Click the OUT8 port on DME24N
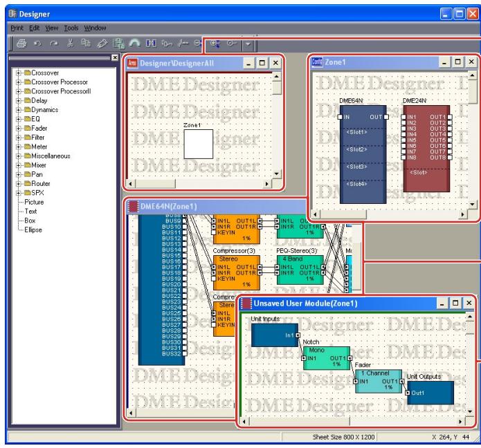This screenshot has width=481, height=448. click(450, 158)
